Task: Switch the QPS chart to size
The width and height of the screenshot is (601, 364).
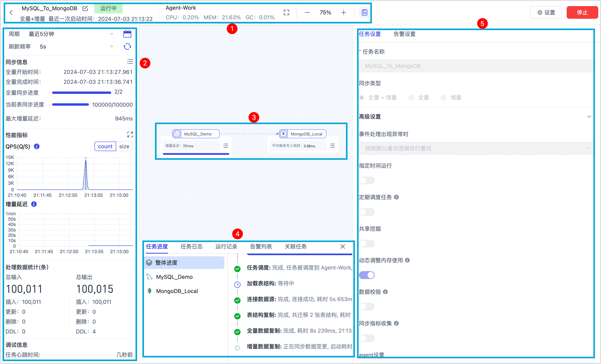Action: pos(124,146)
